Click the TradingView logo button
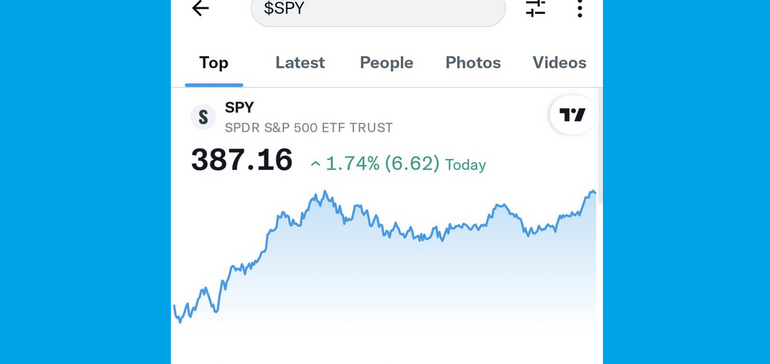Image resolution: width=770 pixels, height=364 pixels. click(573, 115)
